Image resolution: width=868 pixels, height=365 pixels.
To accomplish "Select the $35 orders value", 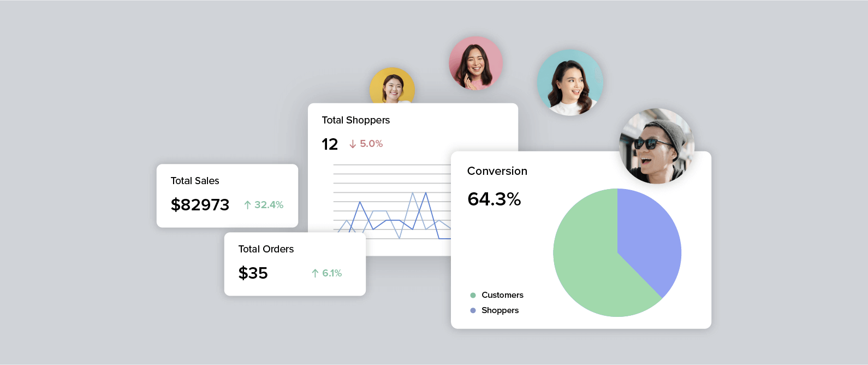I will click(x=253, y=273).
